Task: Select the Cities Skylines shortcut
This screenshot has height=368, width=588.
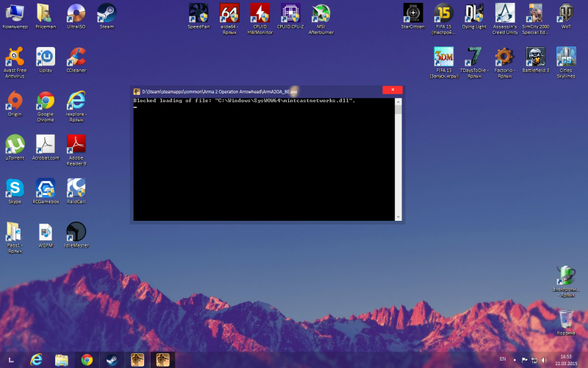Action: (x=566, y=57)
